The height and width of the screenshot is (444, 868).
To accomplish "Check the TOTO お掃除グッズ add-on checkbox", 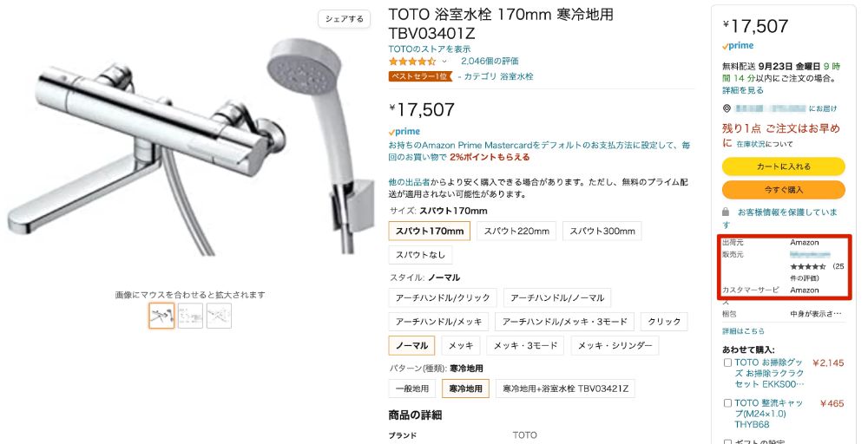I will (727, 362).
